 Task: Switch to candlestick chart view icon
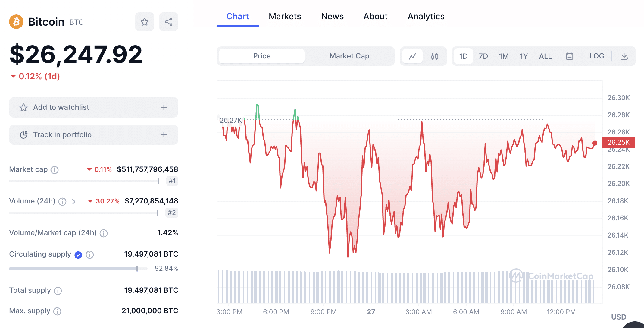tap(435, 56)
